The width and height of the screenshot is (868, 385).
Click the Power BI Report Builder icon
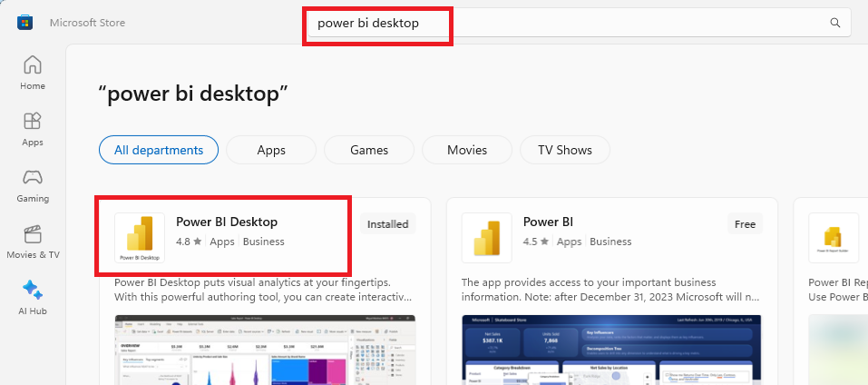834,238
